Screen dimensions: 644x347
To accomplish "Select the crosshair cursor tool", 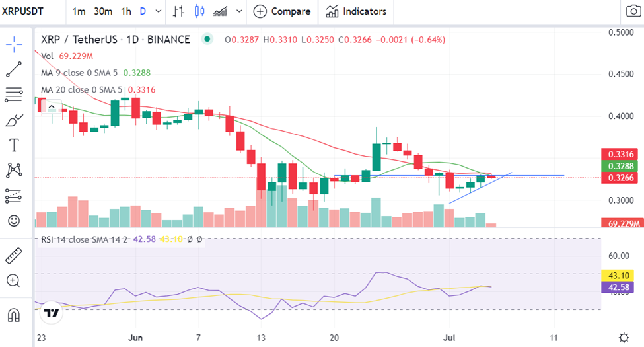I will pos(14,44).
